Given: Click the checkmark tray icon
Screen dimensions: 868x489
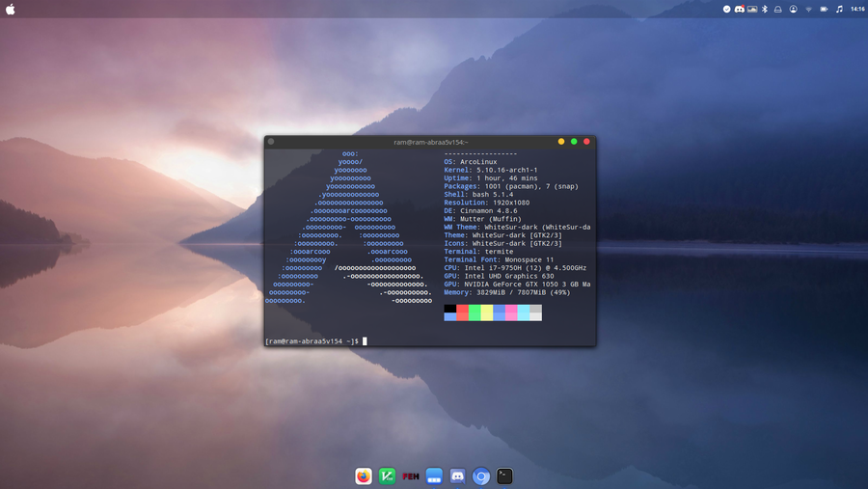Looking at the screenshot, I should 727,9.
